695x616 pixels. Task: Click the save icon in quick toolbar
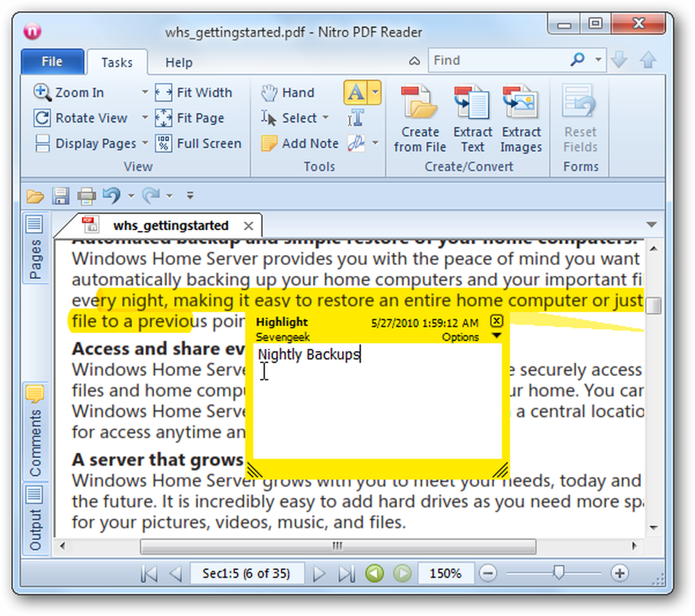point(60,195)
